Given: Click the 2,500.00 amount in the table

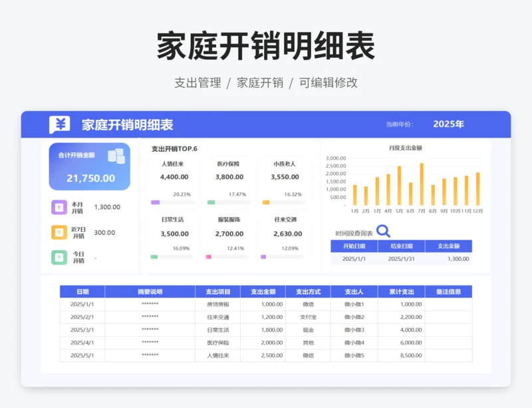Looking at the screenshot, I should [263, 355].
